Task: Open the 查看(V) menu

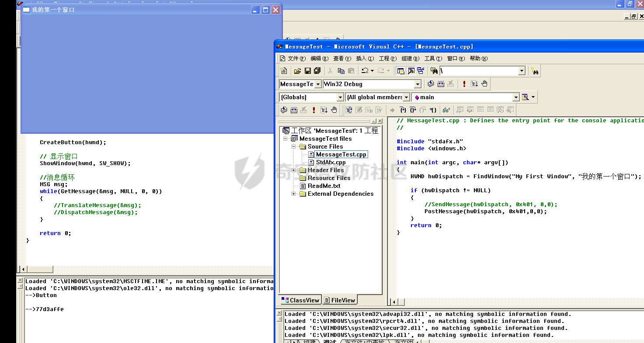Action: [x=342, y=59]
